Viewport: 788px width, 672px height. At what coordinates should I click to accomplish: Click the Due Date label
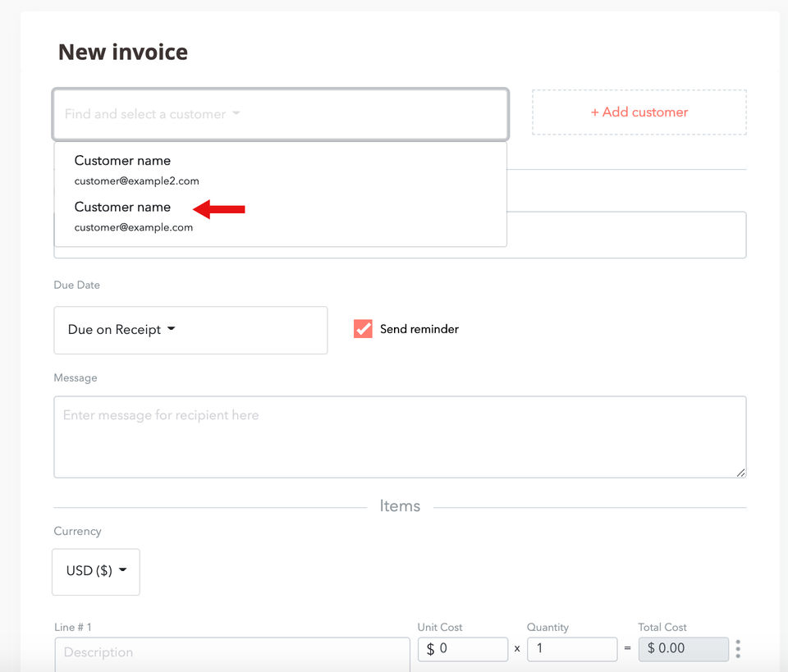click(x=77, y=285)
